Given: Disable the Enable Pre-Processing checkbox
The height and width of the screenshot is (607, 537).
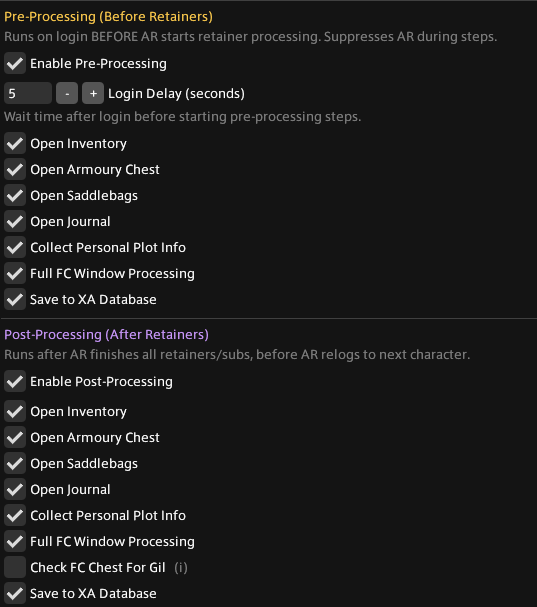Looking at the screenshot, I should coord(15,63).
